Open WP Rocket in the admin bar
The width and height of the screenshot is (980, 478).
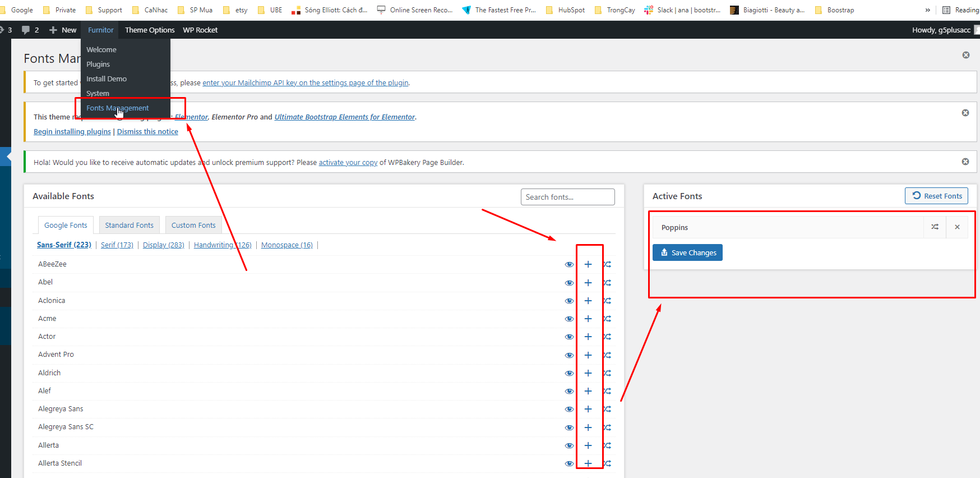200,30
